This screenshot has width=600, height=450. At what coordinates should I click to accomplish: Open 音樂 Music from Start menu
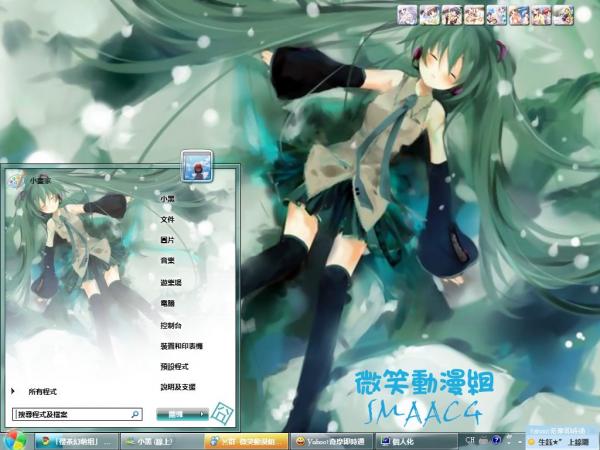167,261
